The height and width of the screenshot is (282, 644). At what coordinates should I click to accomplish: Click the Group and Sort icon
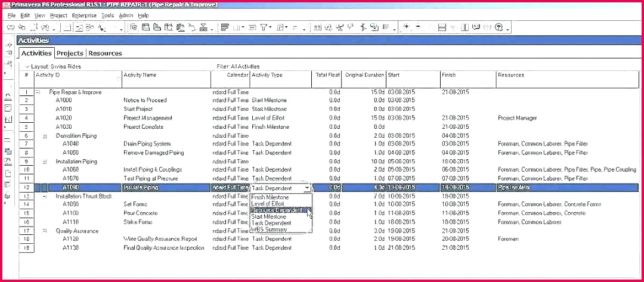pyautogui.click(x=280, y=27)
